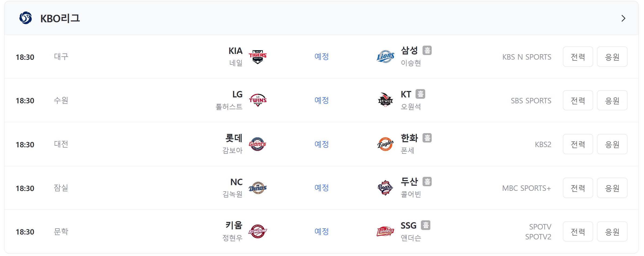Click the KBO리그 header title

tap(60, 18)
